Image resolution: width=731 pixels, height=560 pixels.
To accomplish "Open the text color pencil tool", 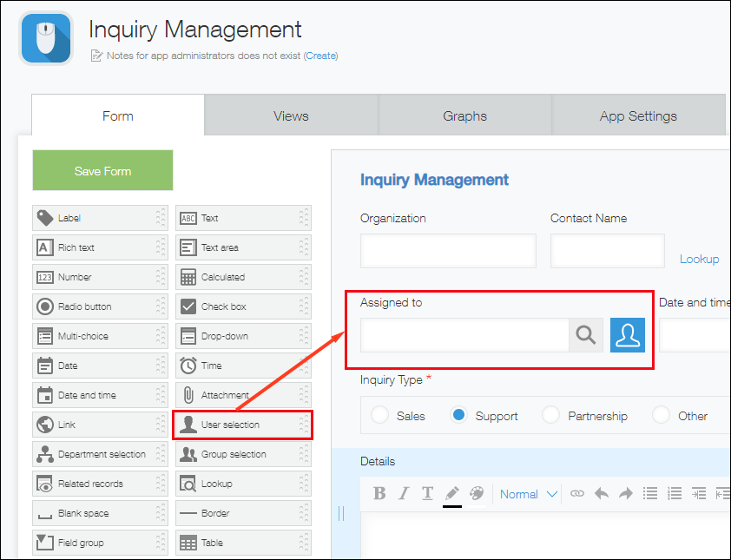I will [451, 493].
